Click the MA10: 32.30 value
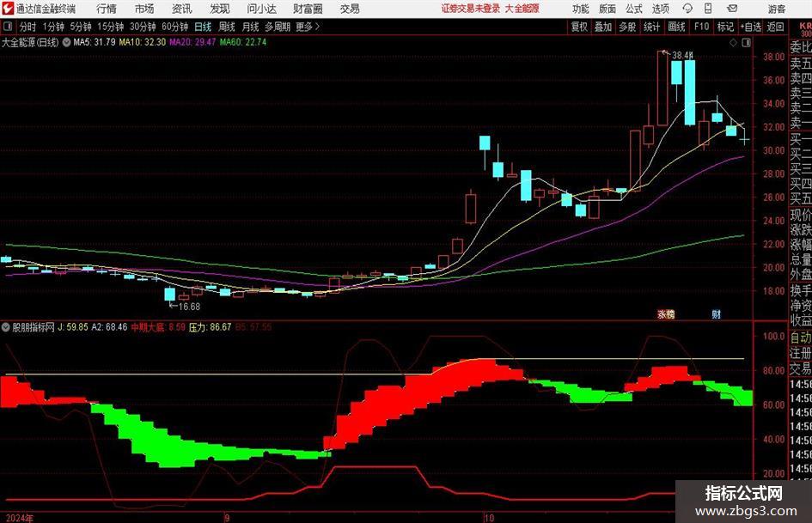 (x=143, y=42)
